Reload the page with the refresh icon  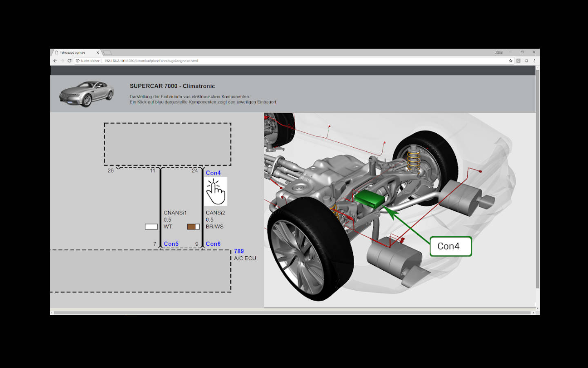coord(69,61)
